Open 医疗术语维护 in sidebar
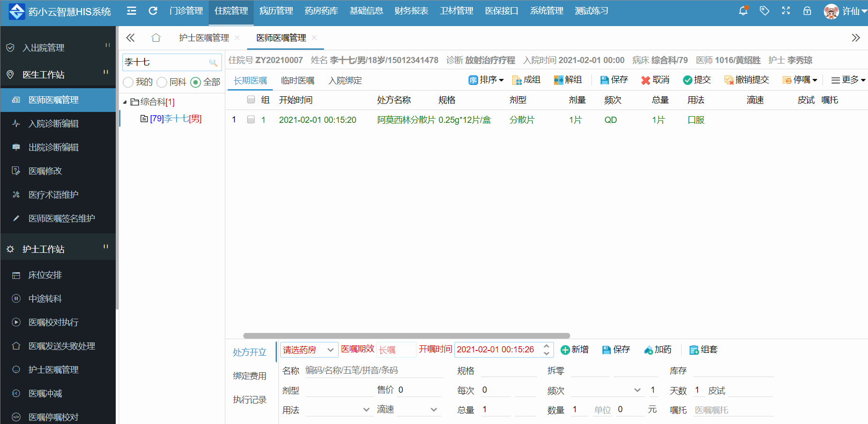This screenshot has width=868, height=424. [x=58, y=195]
